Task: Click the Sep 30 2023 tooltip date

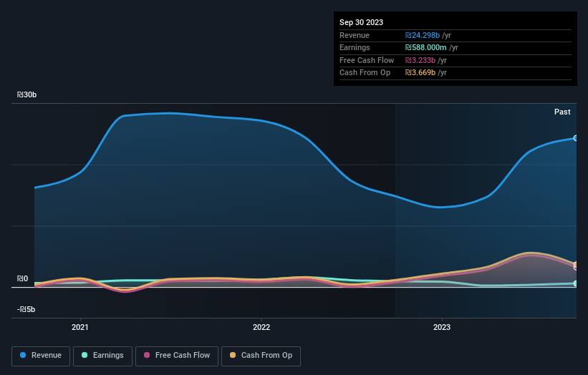Action: (x=361, y=22)
